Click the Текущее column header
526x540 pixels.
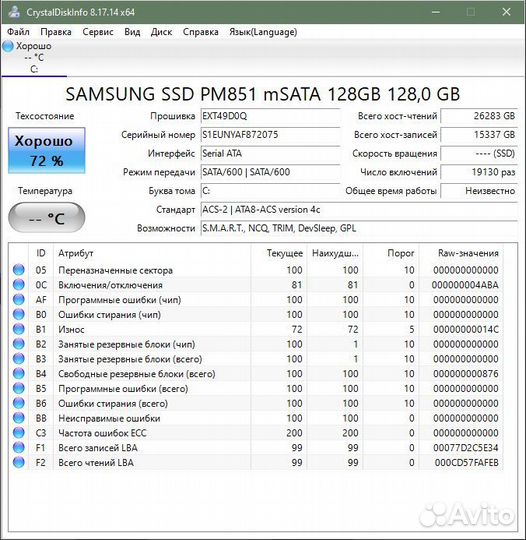[x=278, y=253]
